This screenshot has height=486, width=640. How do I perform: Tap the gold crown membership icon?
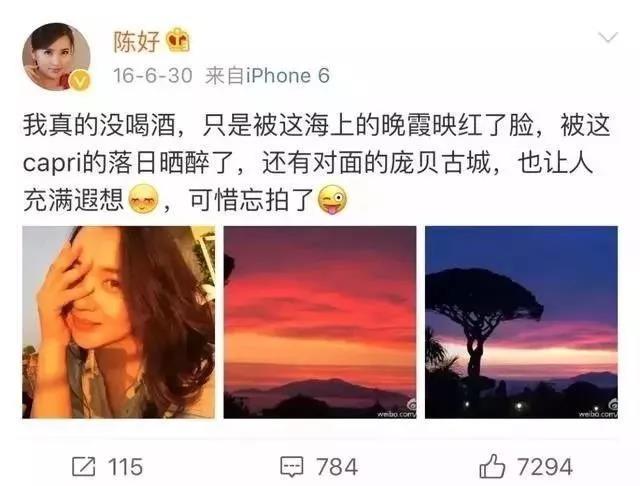[179, 40]
